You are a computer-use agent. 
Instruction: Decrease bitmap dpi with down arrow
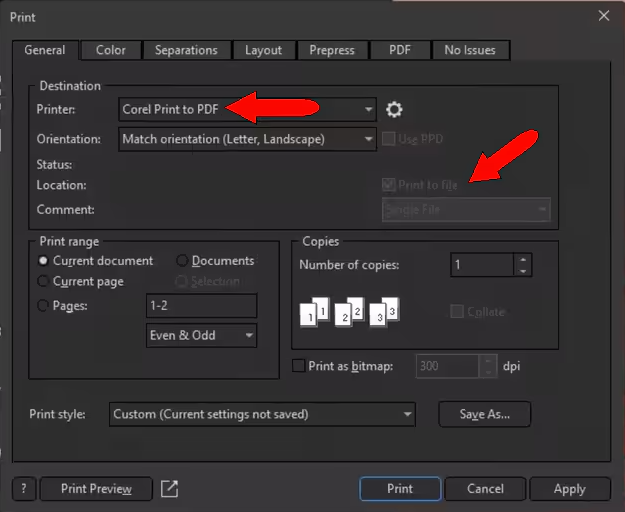click(x=488, y=372)
